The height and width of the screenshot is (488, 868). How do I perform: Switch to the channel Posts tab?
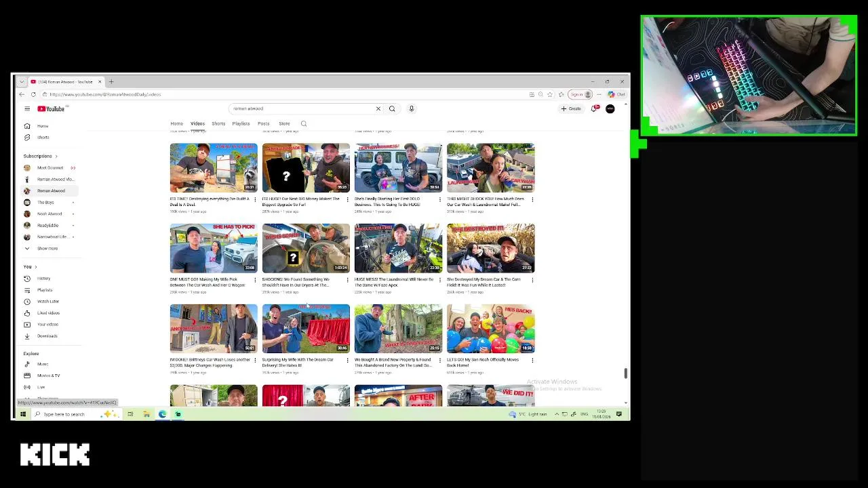point(264,124)
